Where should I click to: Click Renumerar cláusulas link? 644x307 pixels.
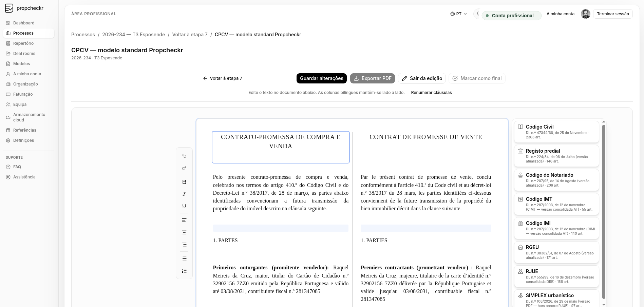point(431,93)
